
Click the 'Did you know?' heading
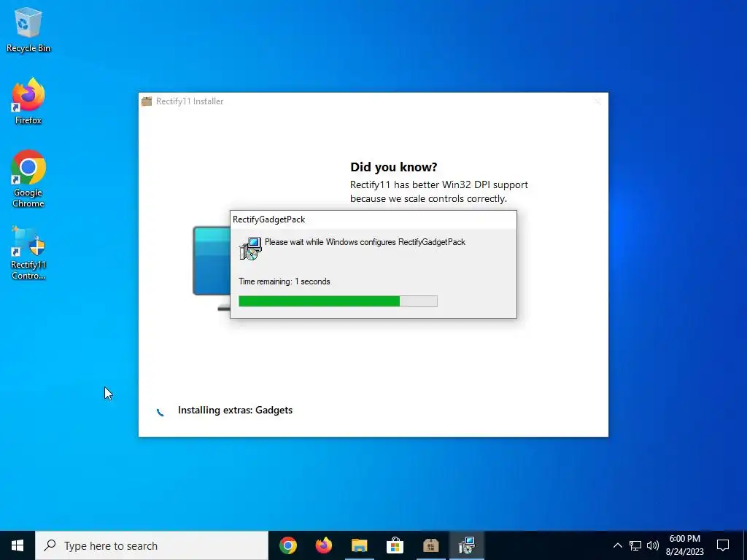click(x=393, y=167)
